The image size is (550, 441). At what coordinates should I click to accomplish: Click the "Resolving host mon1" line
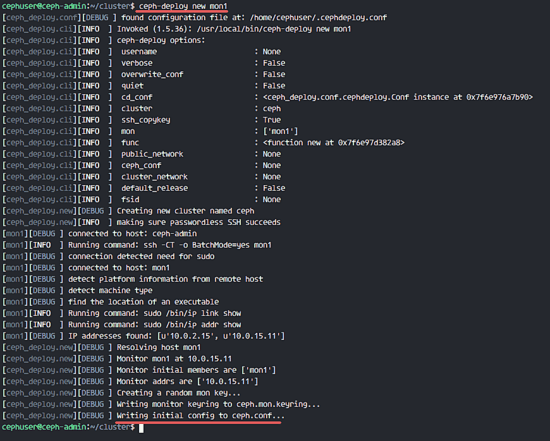point(159,347)
